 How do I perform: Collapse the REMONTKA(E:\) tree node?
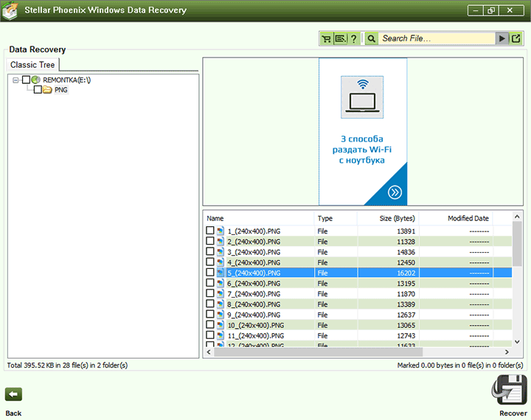[x=15, y=80]
